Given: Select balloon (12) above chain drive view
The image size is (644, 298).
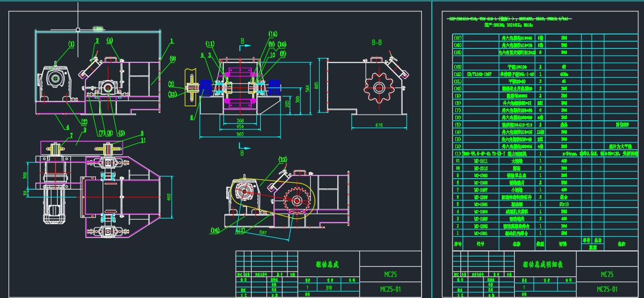Looking at the screenshot, I should tap(282, 159).
